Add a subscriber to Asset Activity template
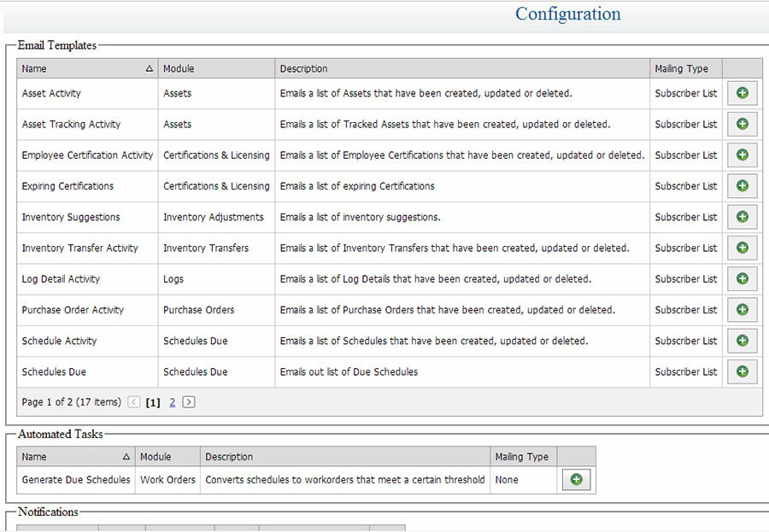This screenshot has width=769, height=532. coord(742,93)
